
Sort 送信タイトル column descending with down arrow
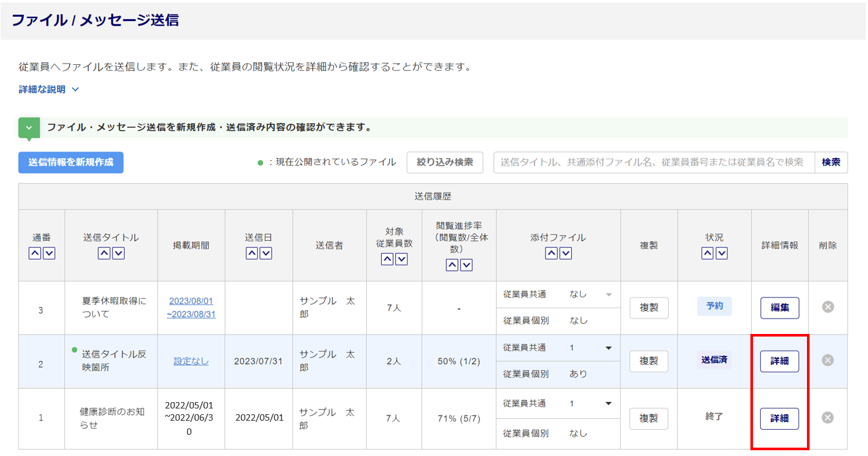[118, 254]
